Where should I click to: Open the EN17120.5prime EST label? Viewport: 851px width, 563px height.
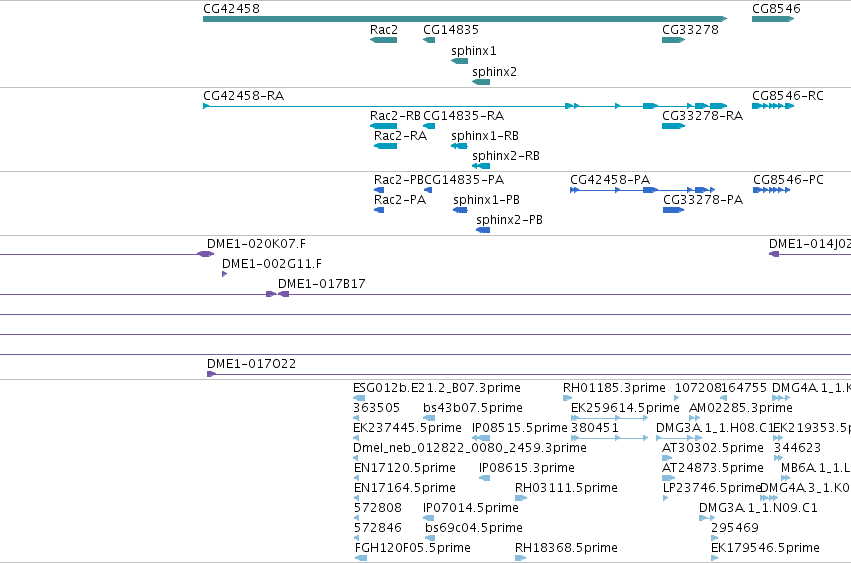click(405, 469)
